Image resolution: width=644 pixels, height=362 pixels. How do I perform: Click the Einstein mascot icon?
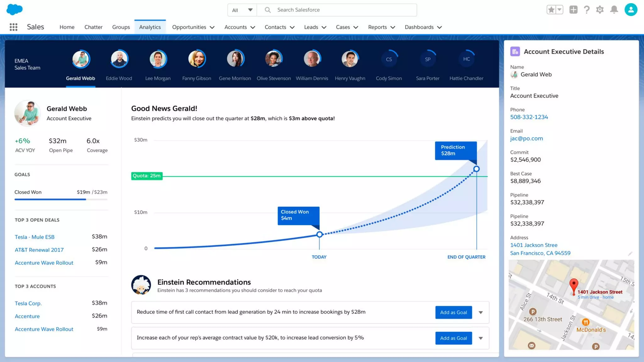[141, 285]
